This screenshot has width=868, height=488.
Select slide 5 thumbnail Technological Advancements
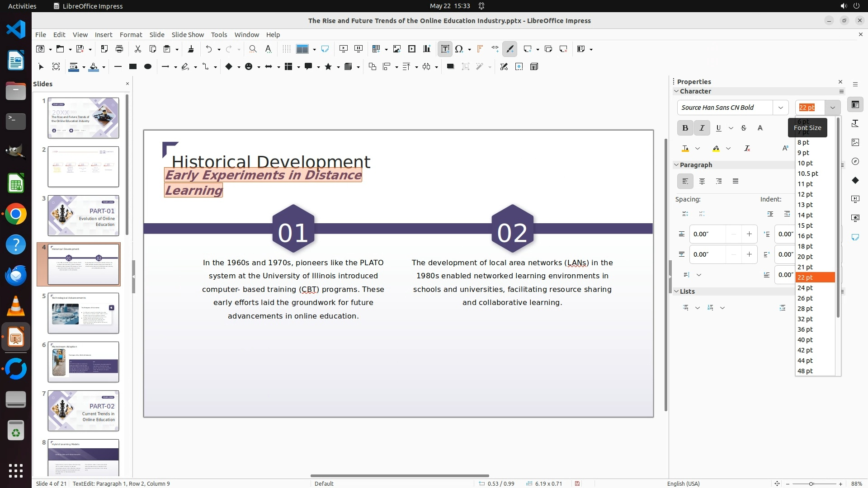click(83, 313)
